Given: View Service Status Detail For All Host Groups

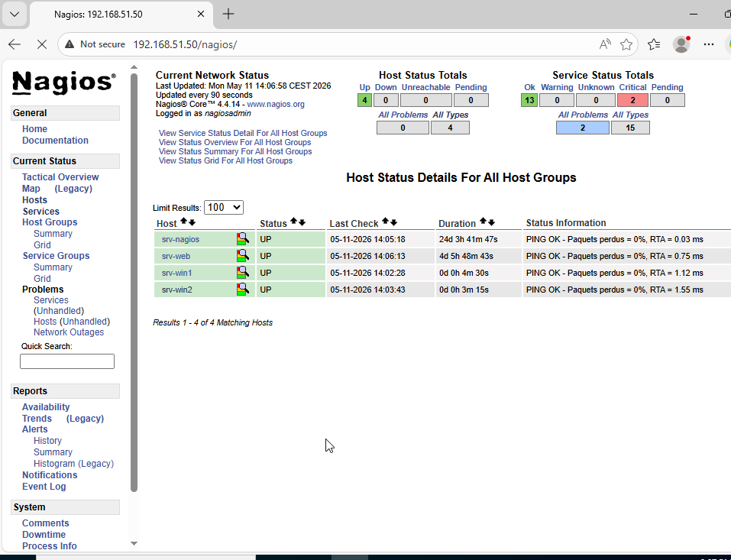Looking at the screenshot, I should (243, 134).
